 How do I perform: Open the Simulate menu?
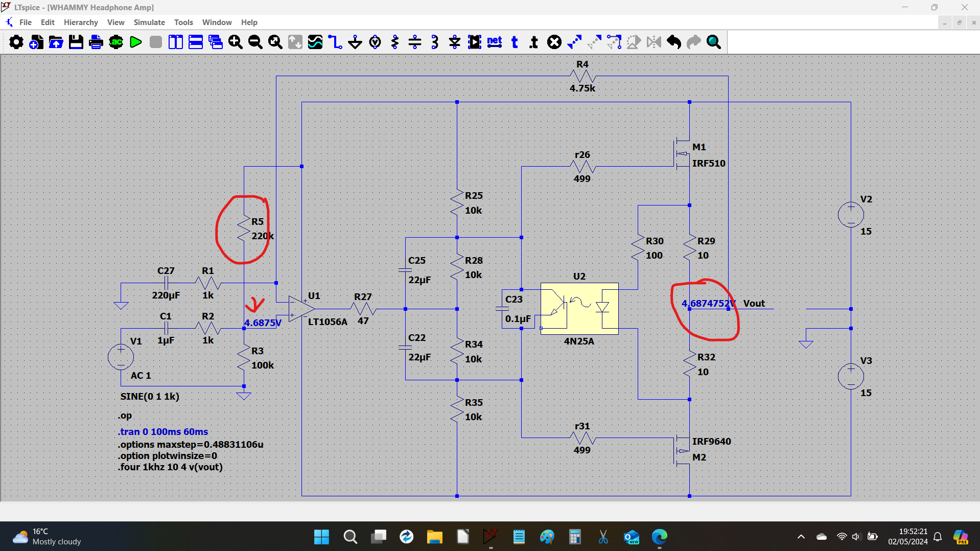(x=149, y=22)
